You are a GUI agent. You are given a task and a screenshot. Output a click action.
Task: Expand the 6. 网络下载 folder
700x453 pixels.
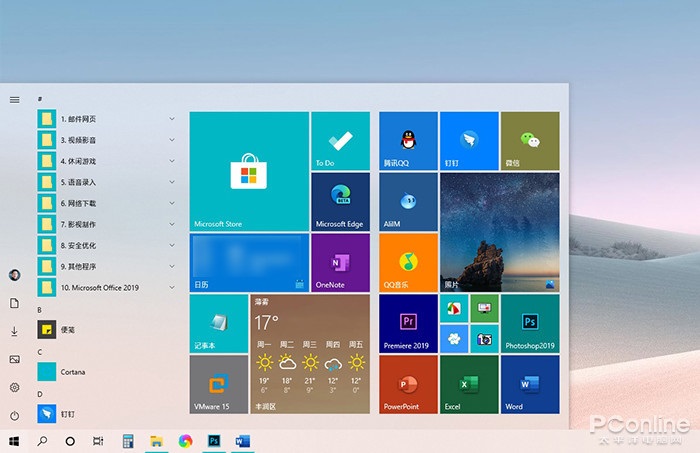click(x=106, y=204)
